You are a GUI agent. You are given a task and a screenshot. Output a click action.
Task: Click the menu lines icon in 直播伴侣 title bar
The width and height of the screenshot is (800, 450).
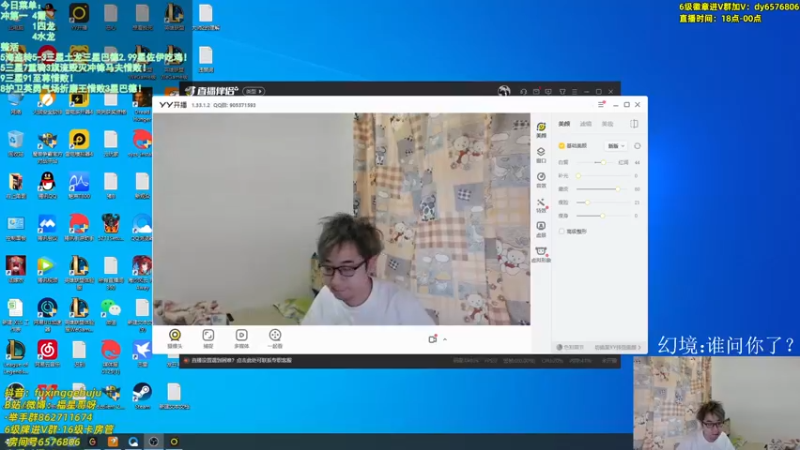pyautogui.click(x=574, y=92)
